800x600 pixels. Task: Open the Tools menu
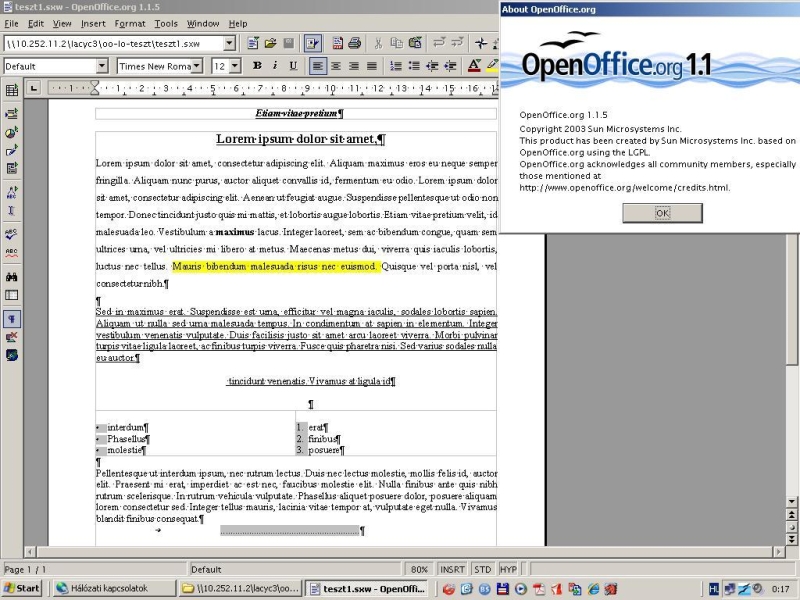[166, 23]
